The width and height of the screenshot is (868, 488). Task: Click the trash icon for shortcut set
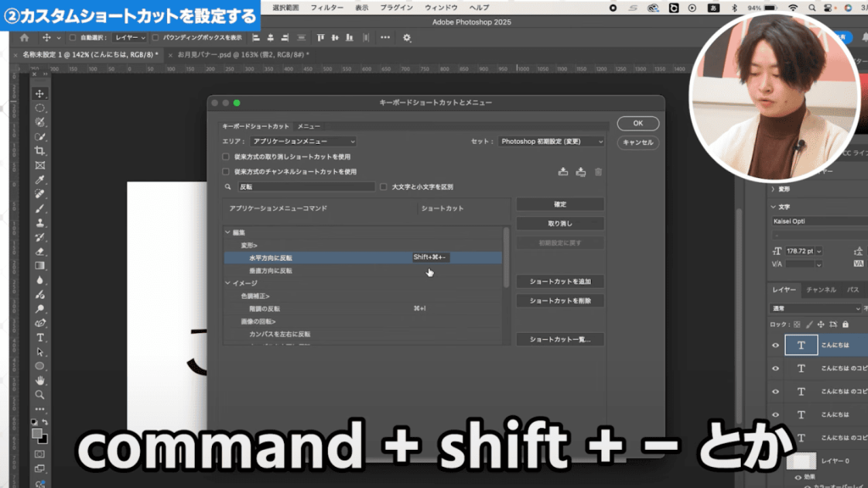tap(598, 172)
